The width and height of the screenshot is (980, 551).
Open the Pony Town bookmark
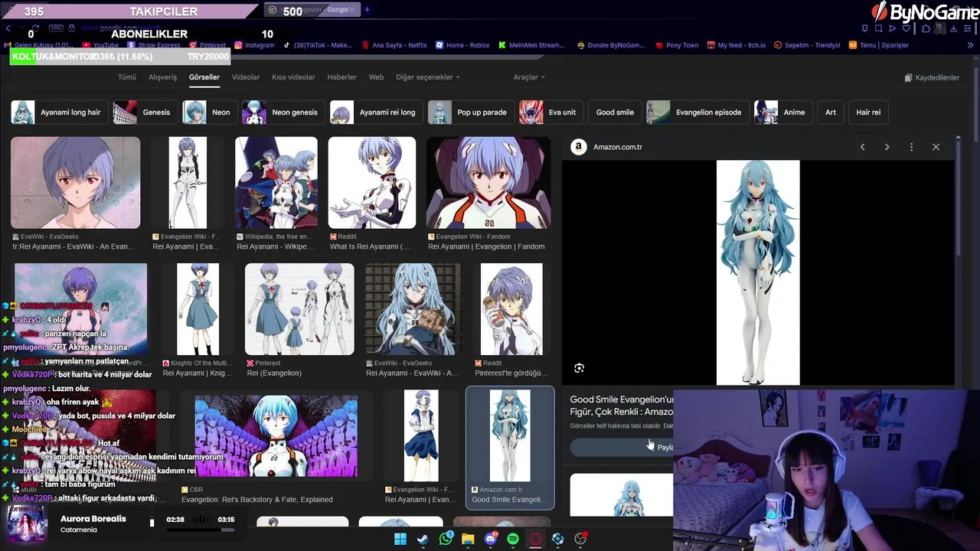[676, 45]
